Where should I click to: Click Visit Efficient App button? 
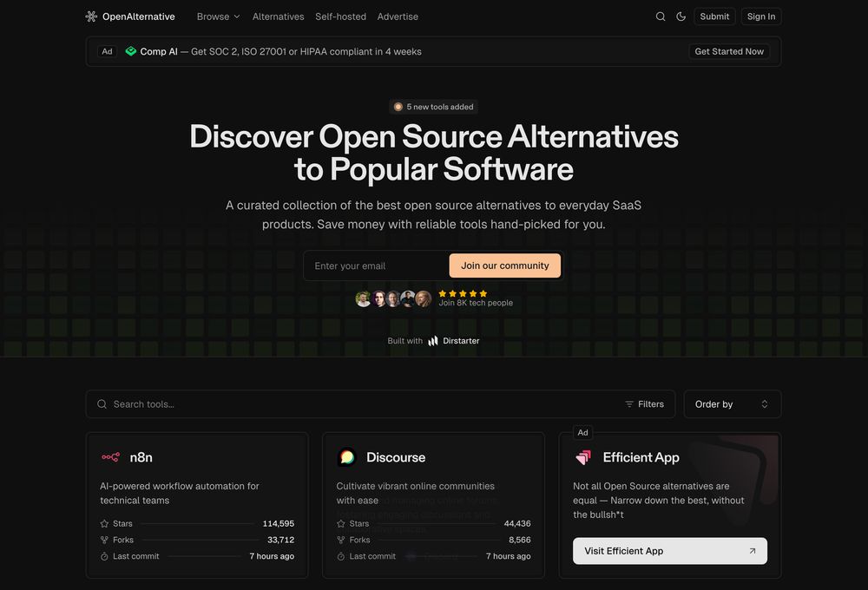click(670, 551)
